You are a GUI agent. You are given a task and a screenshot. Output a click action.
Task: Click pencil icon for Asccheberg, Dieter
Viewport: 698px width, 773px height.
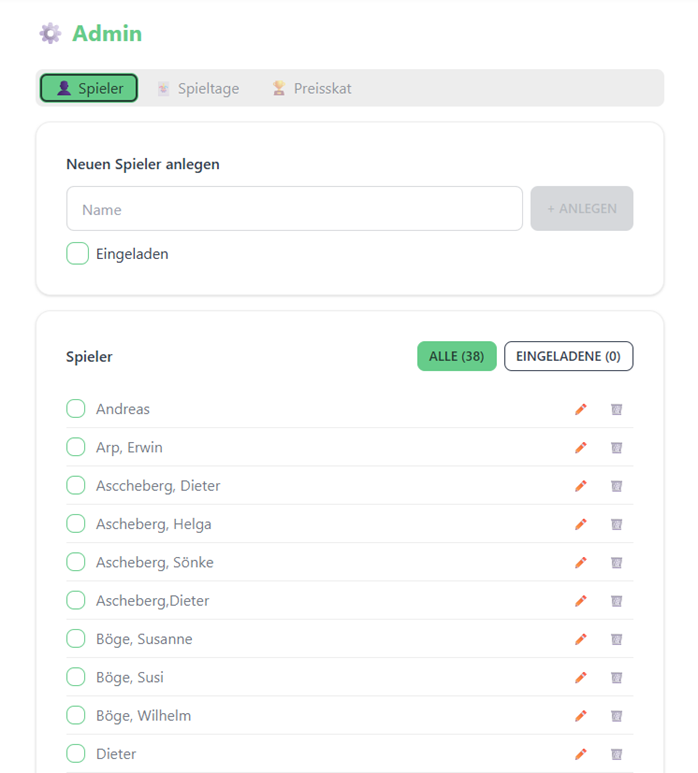point(581,486)
